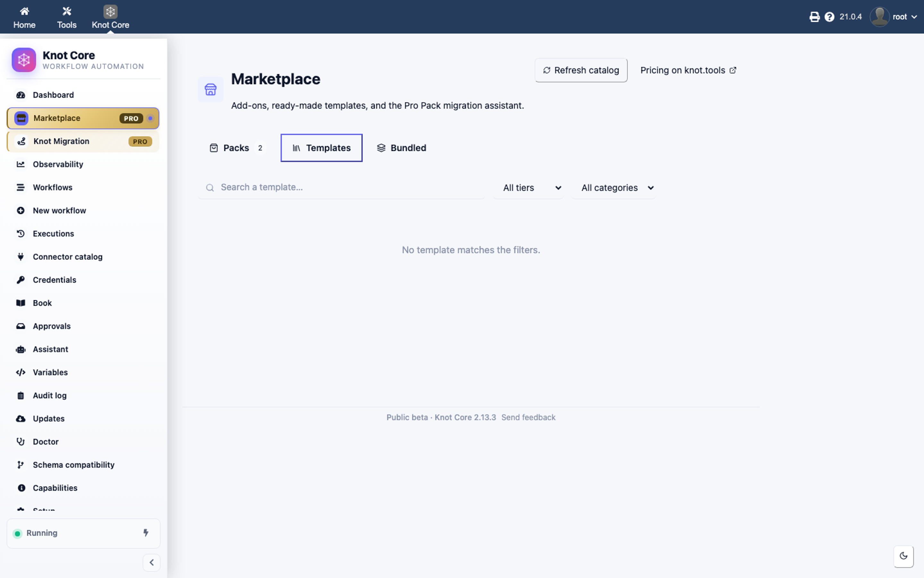View Executions history
The width and height of the screenshot is (924, 578).
click(x=83, y=233)
